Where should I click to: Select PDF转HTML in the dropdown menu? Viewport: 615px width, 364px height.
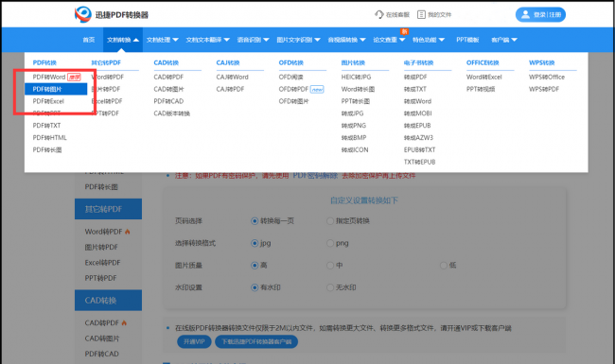pyautogui.click(x=50, y=138)
